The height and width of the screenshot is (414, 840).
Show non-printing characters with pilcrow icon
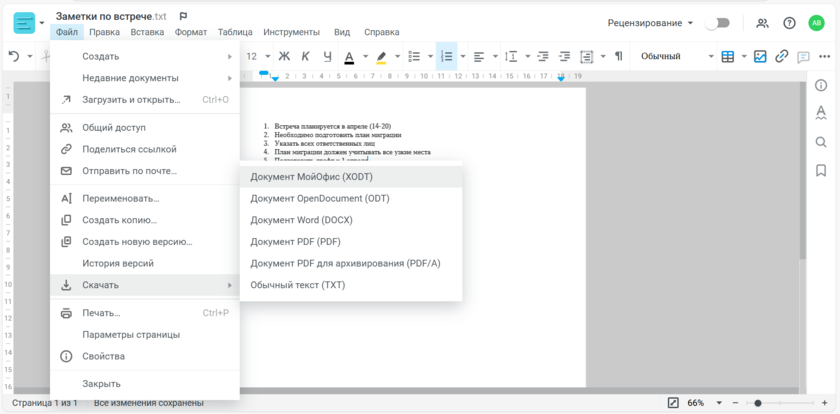click(x=618, y=57)
